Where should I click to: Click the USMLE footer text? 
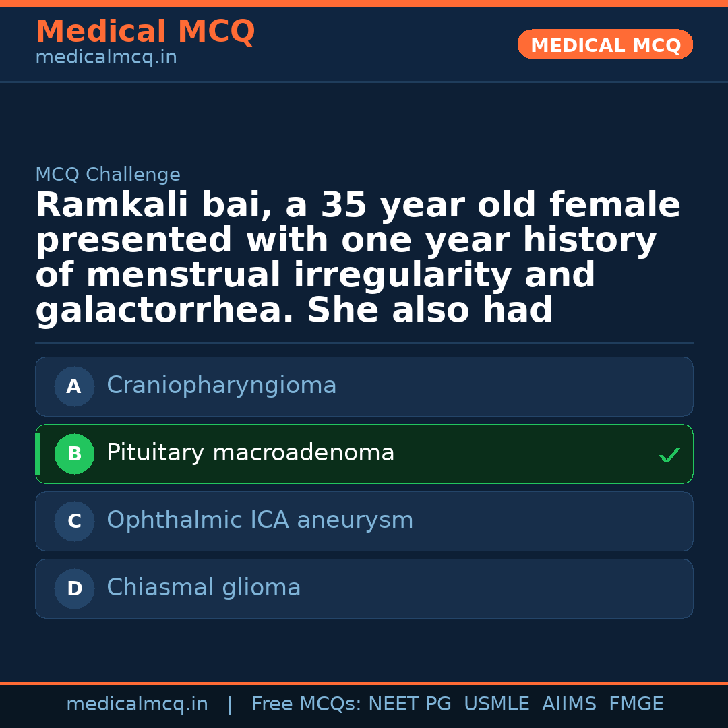pyautogui.click(x=496, y=704)
